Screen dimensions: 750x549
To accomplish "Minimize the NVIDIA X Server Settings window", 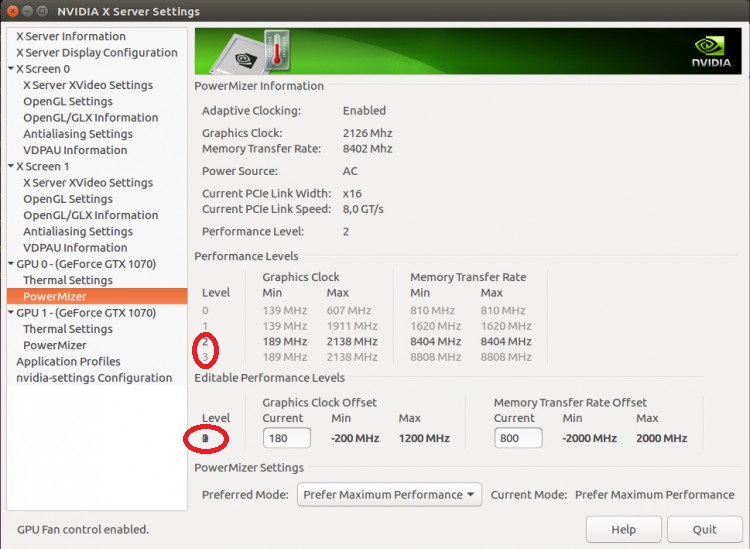I will click(28, 11).
